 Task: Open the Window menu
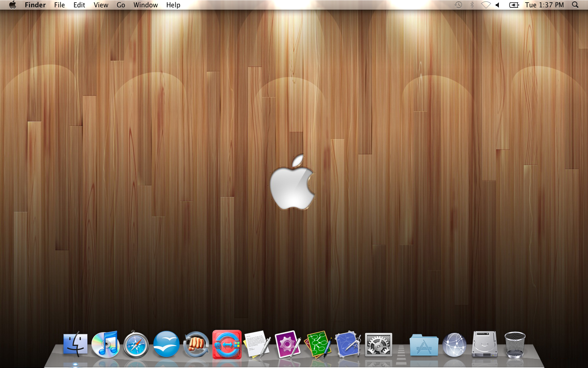coord(146,5)
